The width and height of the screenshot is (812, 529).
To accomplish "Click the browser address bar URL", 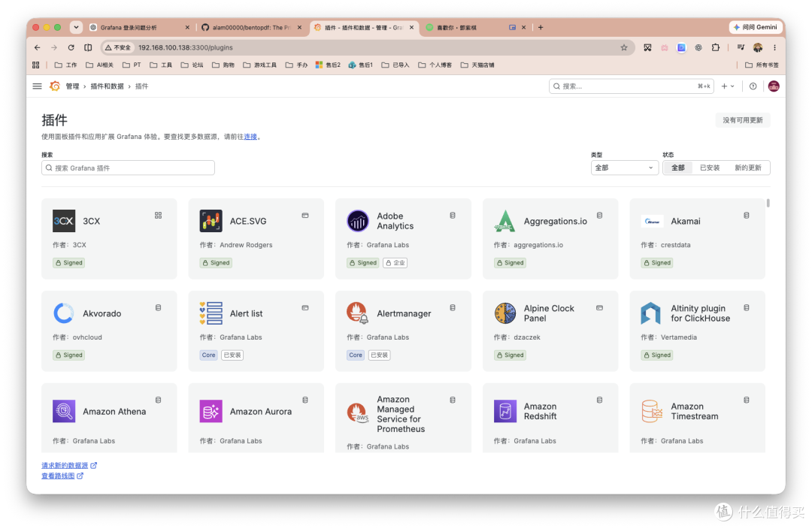I will [x=186, y=47].
